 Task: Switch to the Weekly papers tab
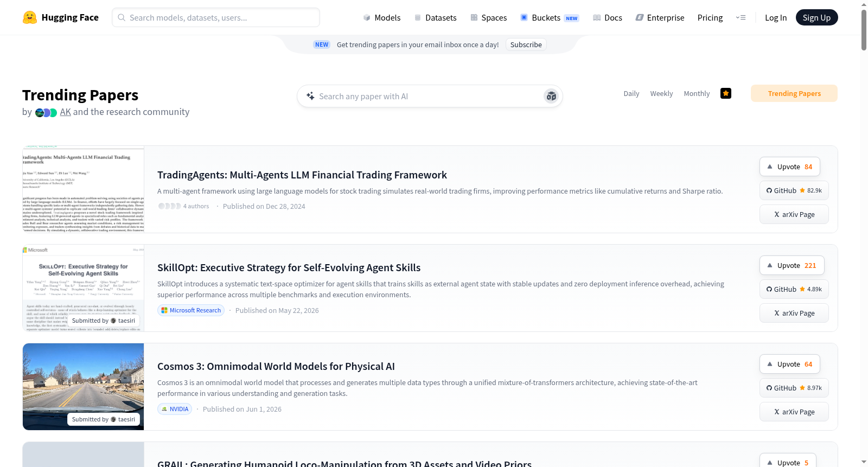pos(661,93)
